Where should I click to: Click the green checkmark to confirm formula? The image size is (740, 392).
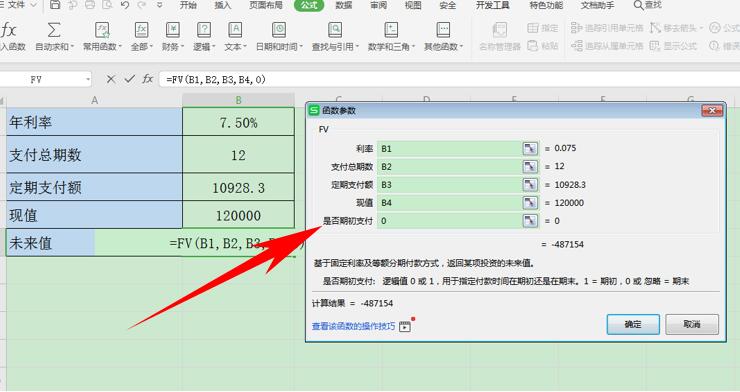coord(130,79)
